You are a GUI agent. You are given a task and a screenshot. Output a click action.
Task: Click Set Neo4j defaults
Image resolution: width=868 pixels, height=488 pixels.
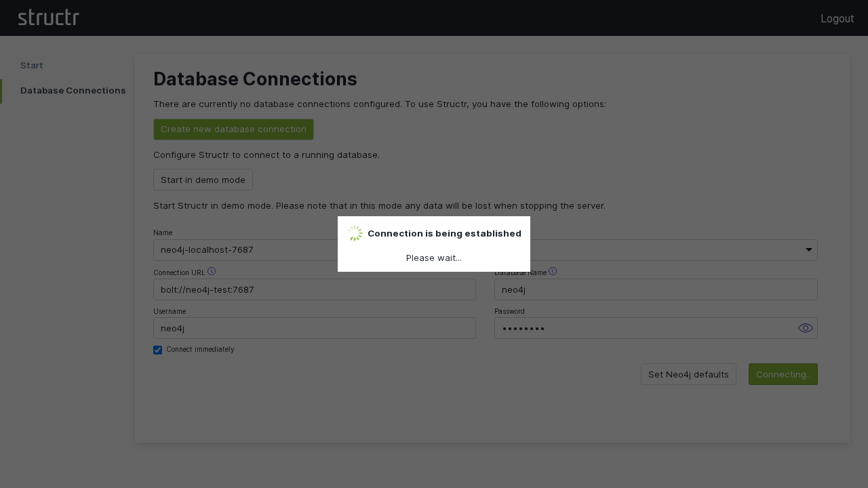688,374
